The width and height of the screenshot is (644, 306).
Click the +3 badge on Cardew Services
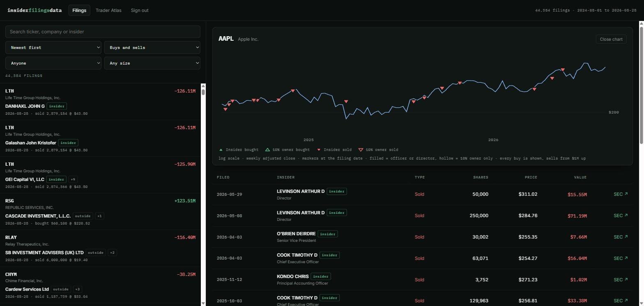[77, 289]
